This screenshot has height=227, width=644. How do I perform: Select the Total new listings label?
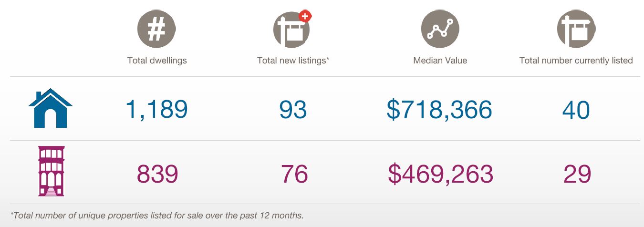click(x=293, y=61)
